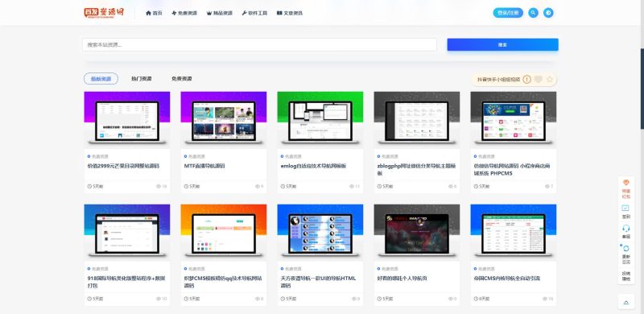Click the blue login/register button

tap(508, 13)
